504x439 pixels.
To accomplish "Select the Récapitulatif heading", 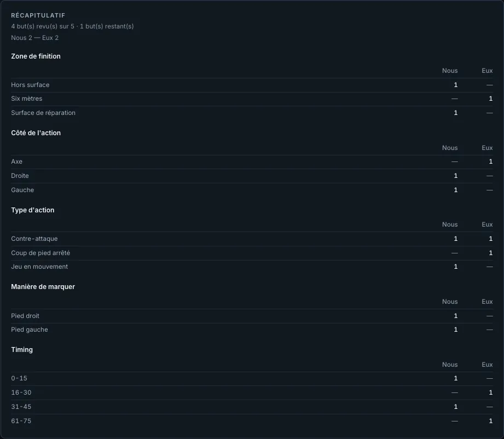I will click(x=38, y=15).
